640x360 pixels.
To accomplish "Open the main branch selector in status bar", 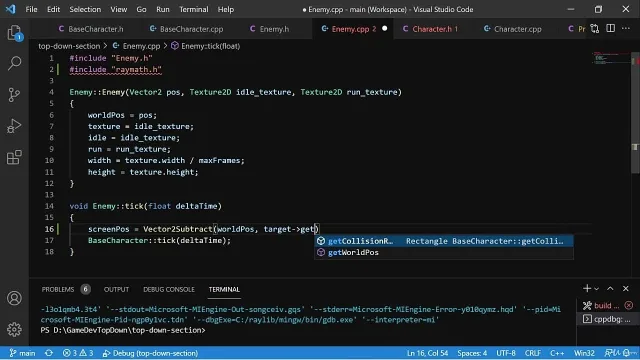I will tap(22, 353).
